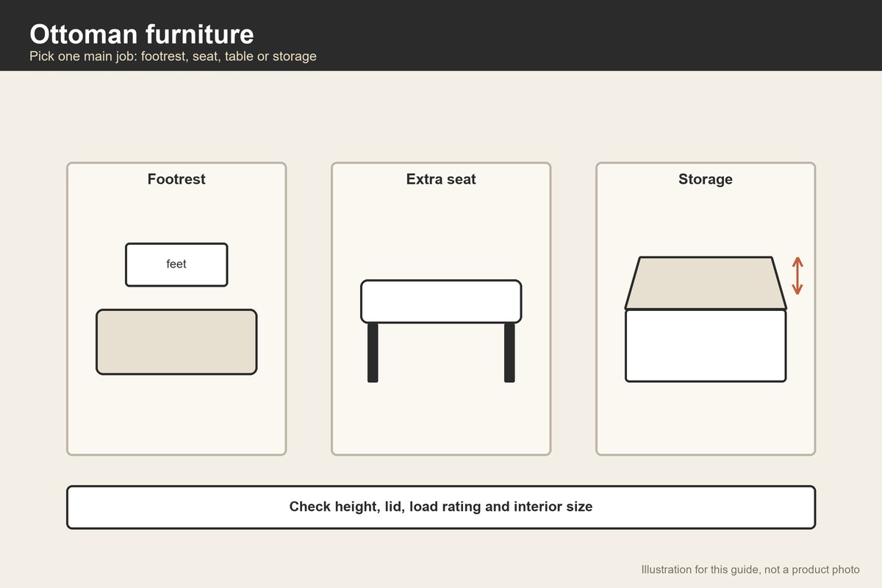Click the "Illustration for this guide" footnote
Screen dimensions: 882x588
750,570
